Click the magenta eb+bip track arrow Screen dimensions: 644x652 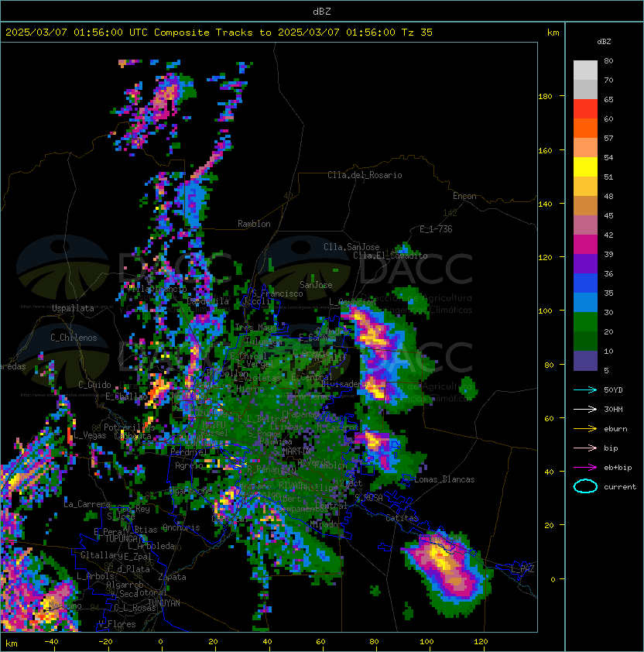pyautogui.click(x=585, y=468)
